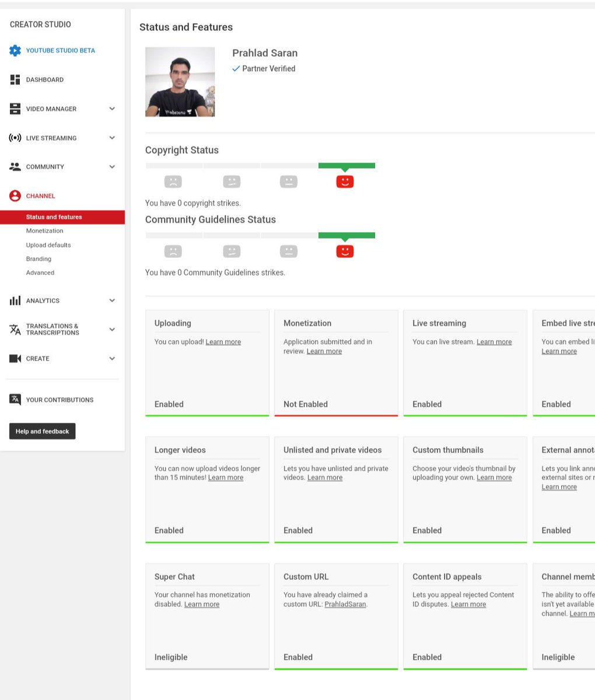Click Learn more in Unlisted and private videos card
This screenshot has height=700, width=595.
coord(325,478)
